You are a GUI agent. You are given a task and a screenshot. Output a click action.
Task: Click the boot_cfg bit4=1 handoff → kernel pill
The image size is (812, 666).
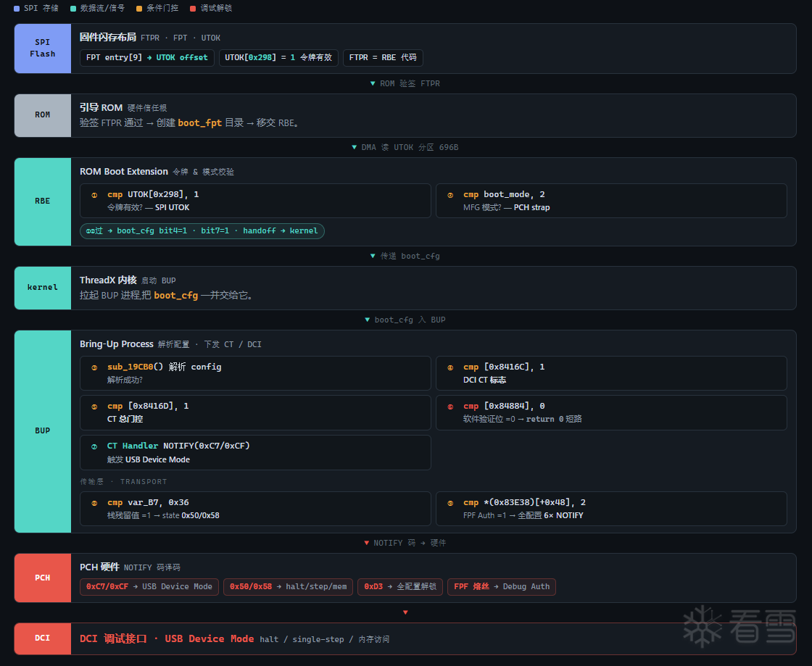[x=202, y=230]
